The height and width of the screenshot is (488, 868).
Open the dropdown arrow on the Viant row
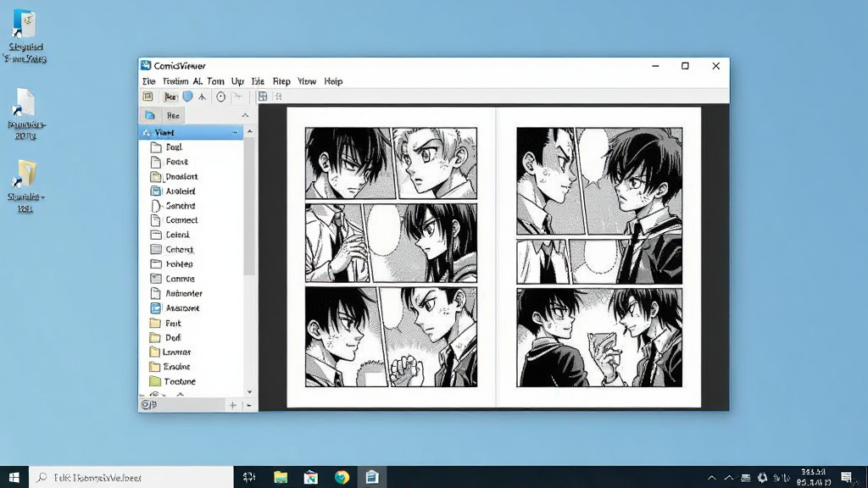click(235, 133)
